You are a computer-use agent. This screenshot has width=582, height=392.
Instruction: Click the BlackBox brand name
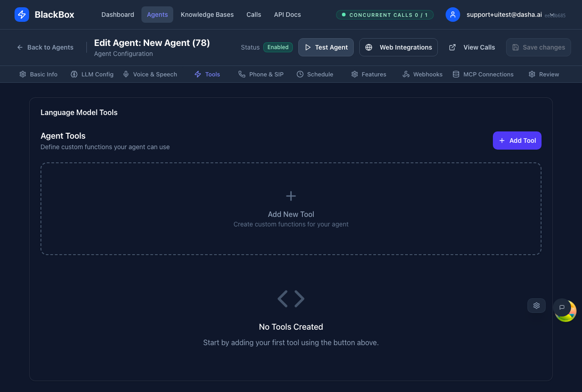pyautogui.click(x=55, y=15)
